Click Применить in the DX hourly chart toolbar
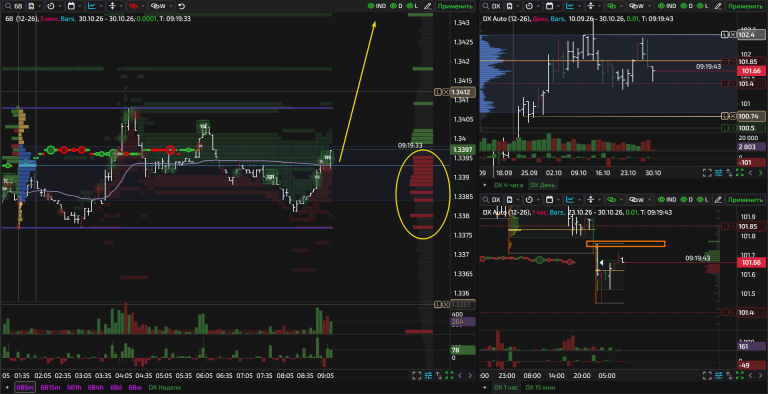Image resolution: width=768 pixels, height=394 pixels. tap(745, 199)
